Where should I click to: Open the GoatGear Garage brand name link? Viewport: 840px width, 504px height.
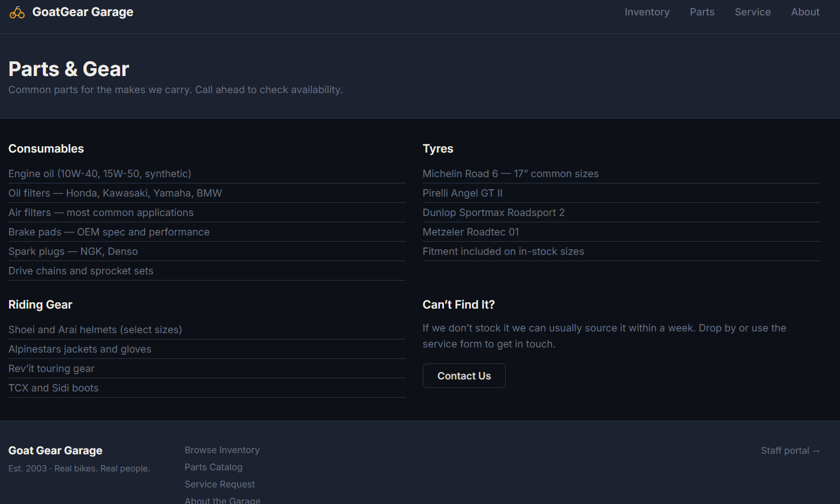click(x=83, y=12)
